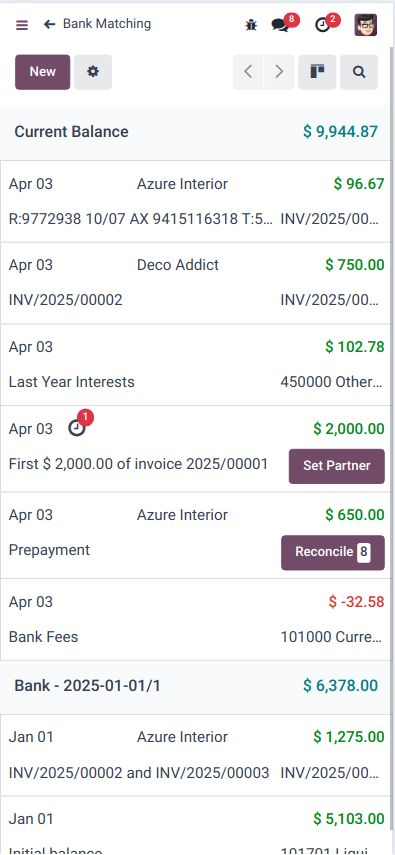
Task: Click the New button
Action: click(43, 72)
